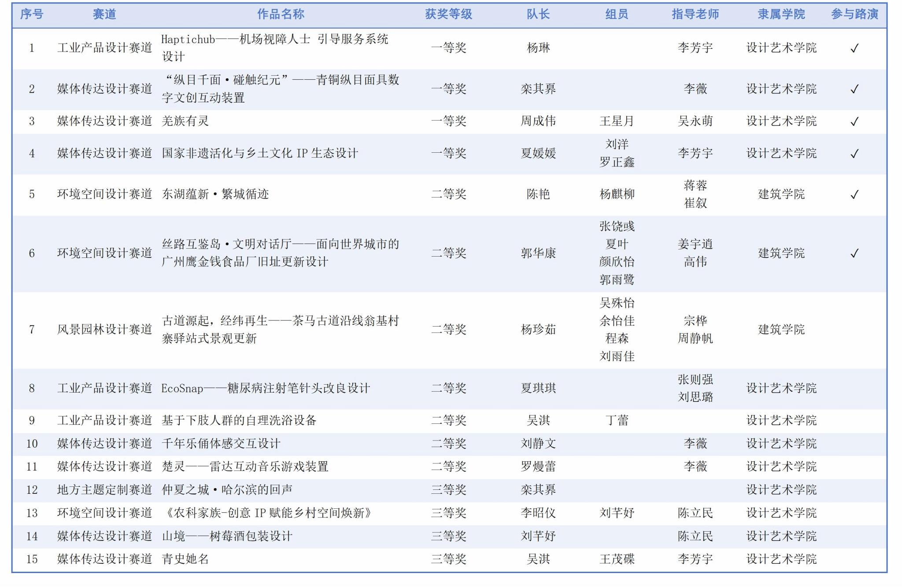
Task: Select the 东湖蕴新·繁城循迹 entry
Action: pos(215,194)
